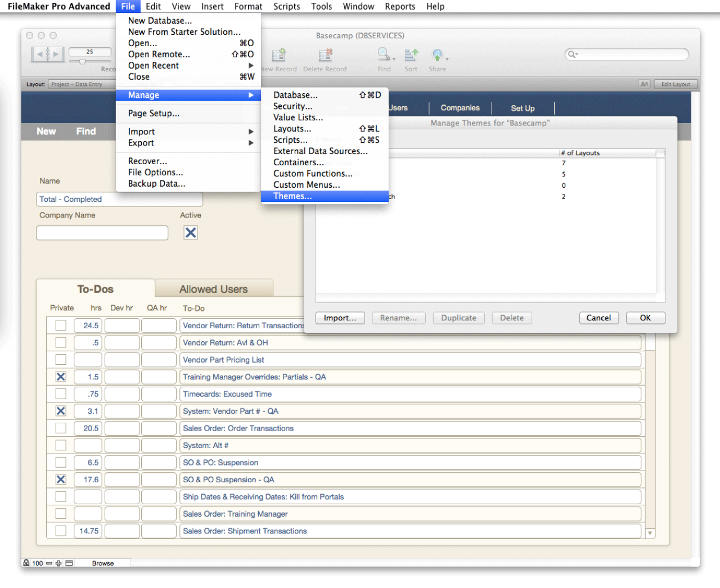720x588 pixels.
Task: Uncheck Private for Training Manager Overrides row
Action: (61, 377)
